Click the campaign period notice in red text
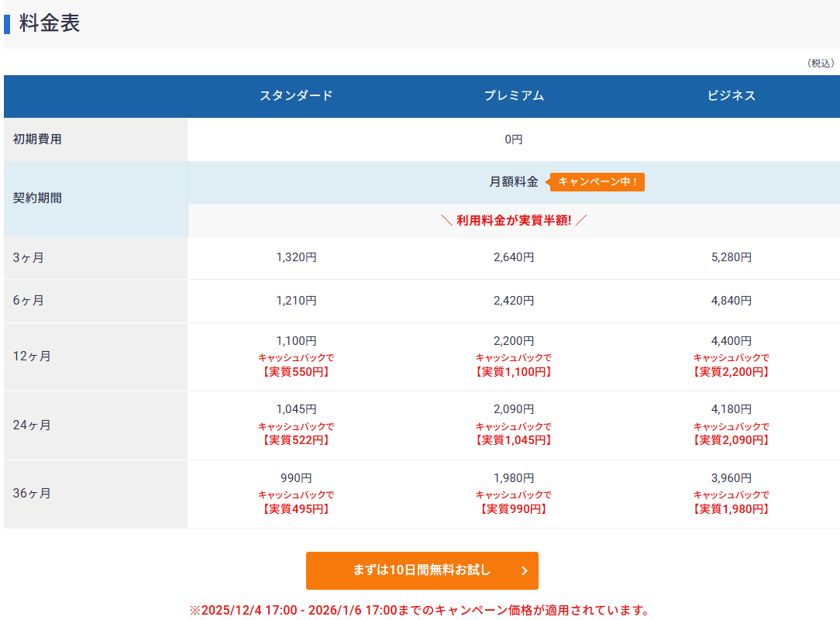Image resolution: width=840 pixels, height=620 pixels. (x=419, y=610)
